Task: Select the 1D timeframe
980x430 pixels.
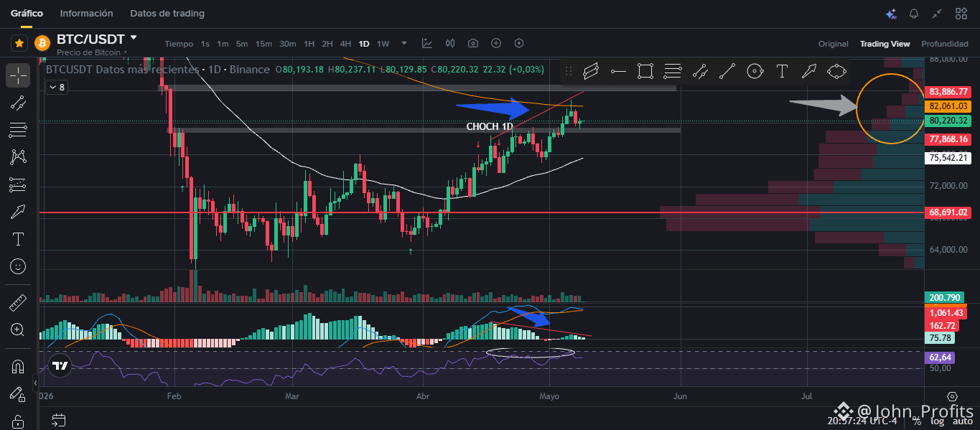Action: pyautogui.click(x=364, y=44)
